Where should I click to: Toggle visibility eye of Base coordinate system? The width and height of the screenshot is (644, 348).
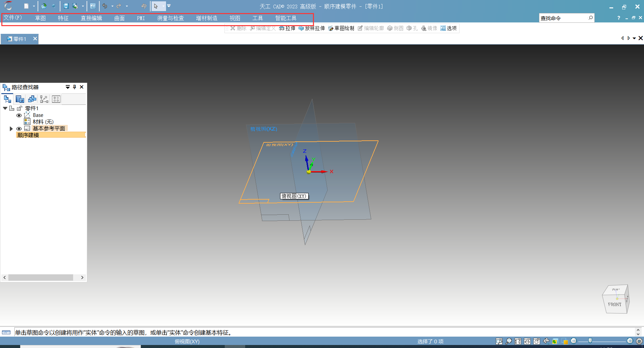[19, 115]
